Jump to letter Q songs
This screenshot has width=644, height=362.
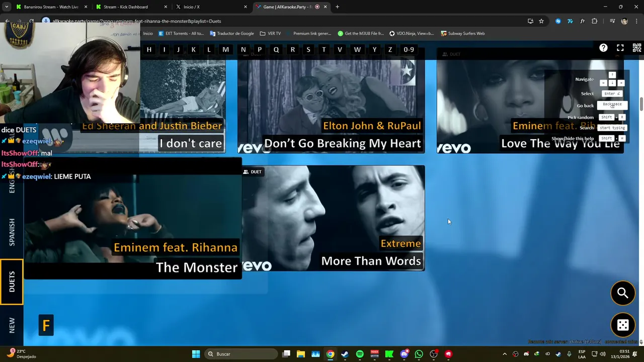pyautogui.click(x=276, y=49)
